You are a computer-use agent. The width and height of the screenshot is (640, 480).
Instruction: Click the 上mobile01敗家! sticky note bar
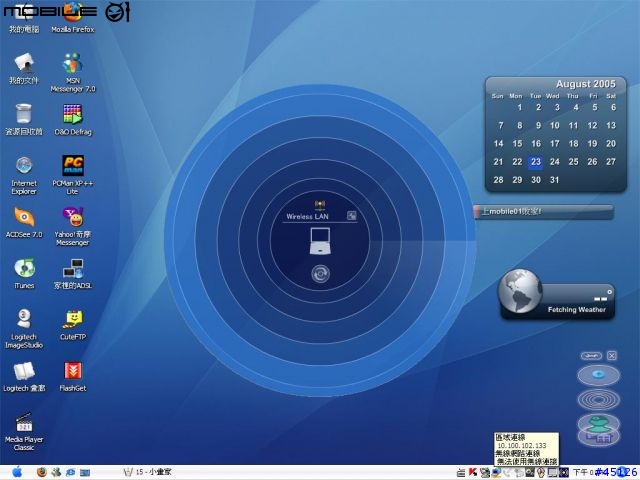(x=544, y=212)
